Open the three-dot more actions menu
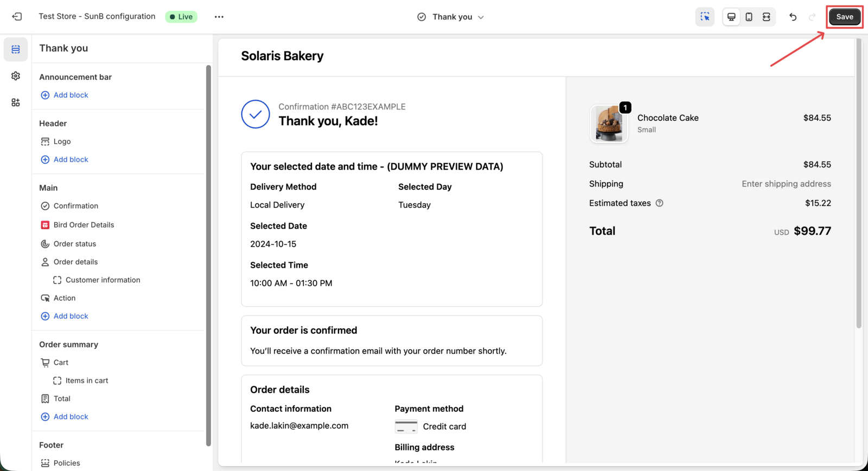868x471 pixels. tap(219, 17)
